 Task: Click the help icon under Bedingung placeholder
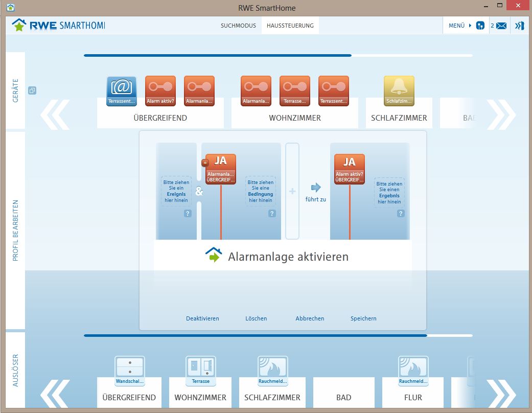click(x=272, y=214)
